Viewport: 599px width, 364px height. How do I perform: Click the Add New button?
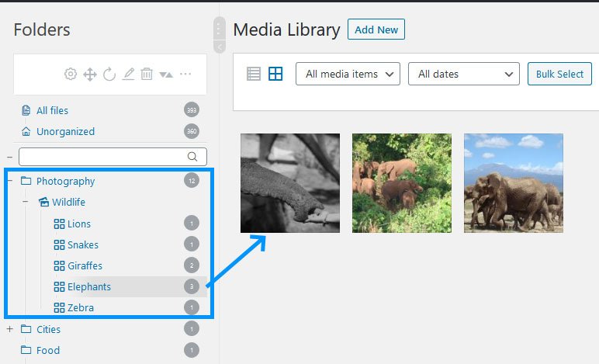(x=376, y=29)
